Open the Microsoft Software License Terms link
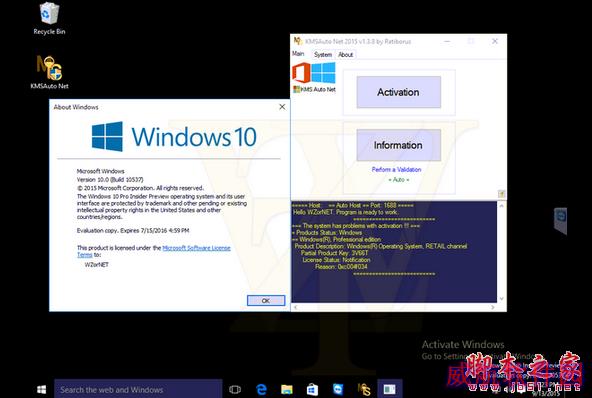 coord(154,251)
